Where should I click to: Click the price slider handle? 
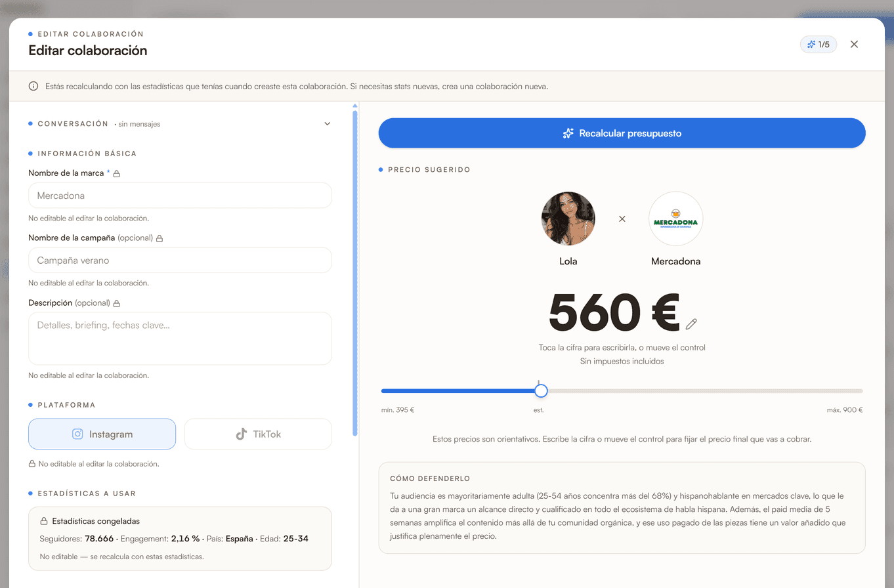tap(541, 390)
